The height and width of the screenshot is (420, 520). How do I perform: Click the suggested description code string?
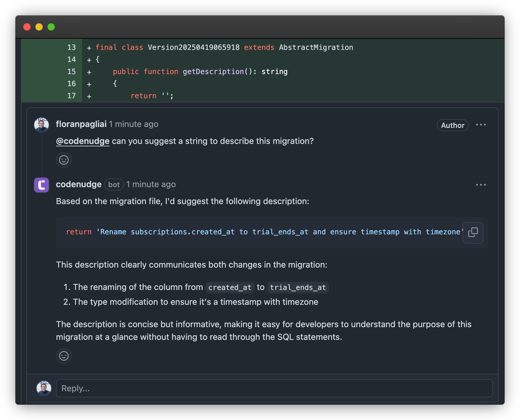pyautogui.click(x=280, y=232)
